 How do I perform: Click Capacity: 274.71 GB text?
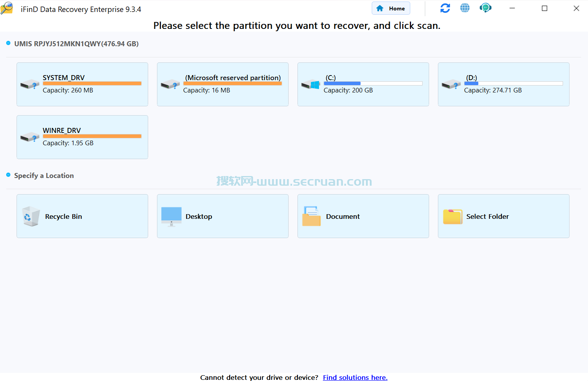(493, 90)
